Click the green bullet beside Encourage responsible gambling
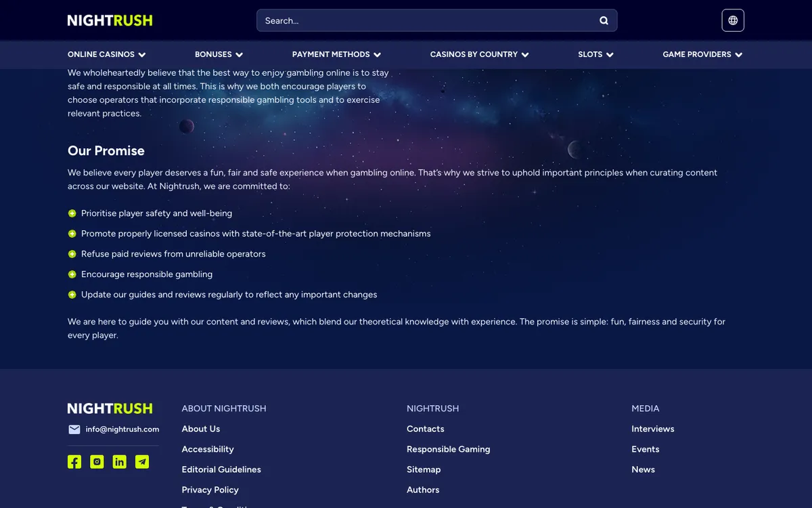812x508 pixels. point(72,274)
